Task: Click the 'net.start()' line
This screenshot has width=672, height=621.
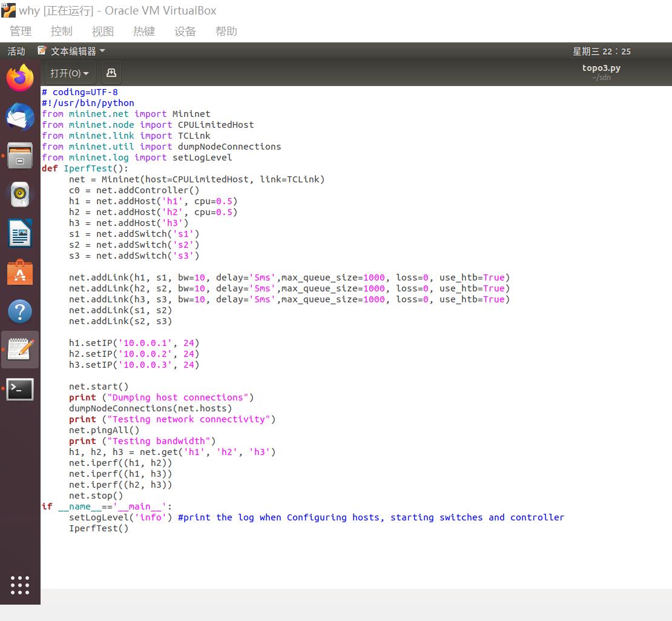Action: point(99,387)
